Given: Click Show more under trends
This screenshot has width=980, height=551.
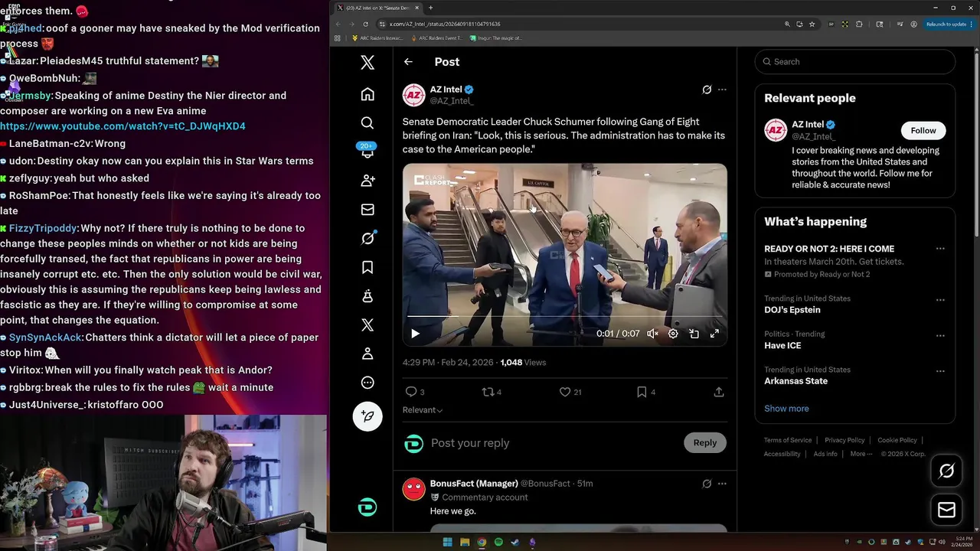Looking at the screenshot, I should pos(786,409).
